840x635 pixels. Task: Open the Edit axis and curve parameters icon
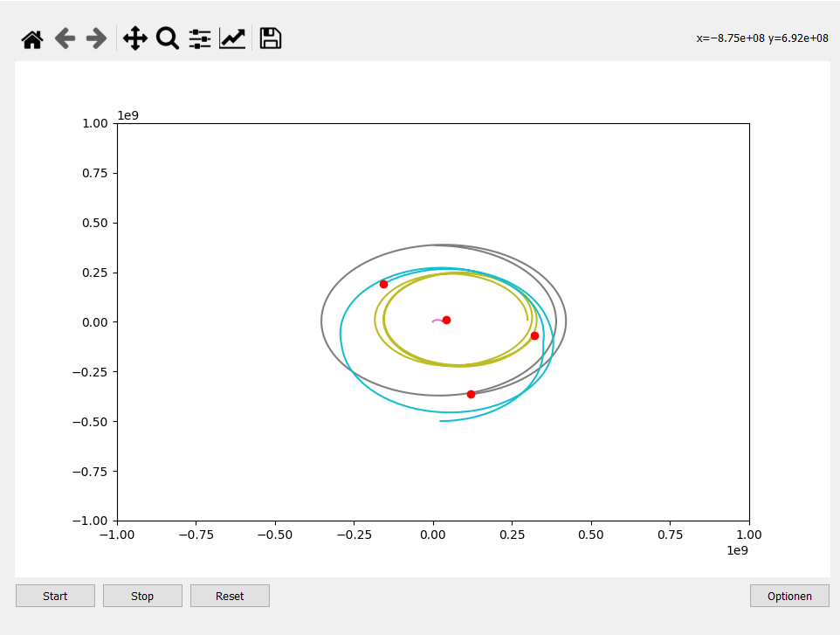[x=232, y=38]
